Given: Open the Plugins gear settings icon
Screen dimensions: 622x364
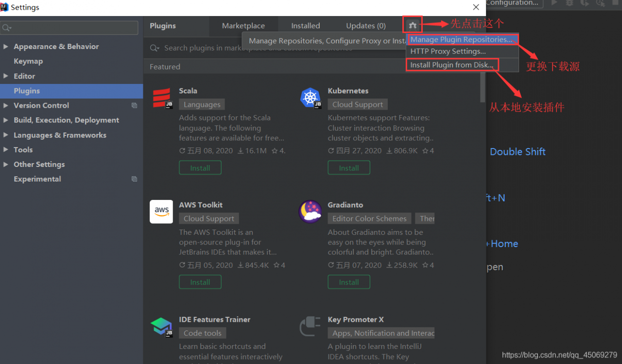Looking at the screenshot, I should tap(413, 25).
